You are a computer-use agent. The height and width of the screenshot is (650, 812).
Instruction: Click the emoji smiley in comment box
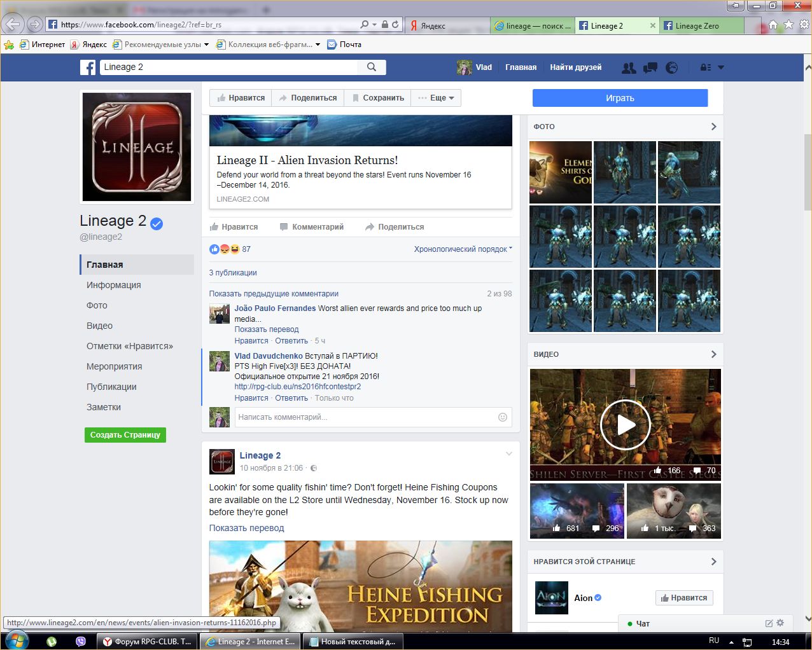click(x=502, y=417)
